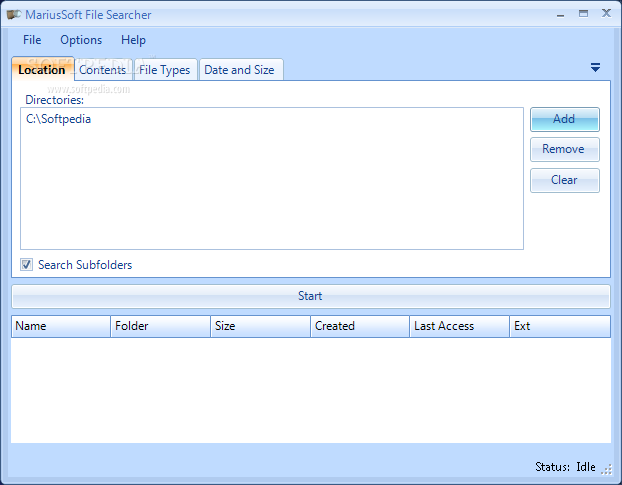Sort results by Ext column
The image size is (622, 485).
560,326
